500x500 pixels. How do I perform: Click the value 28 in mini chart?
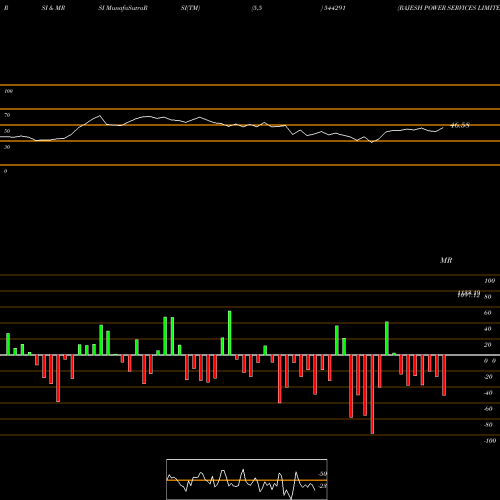click(x=323, y=486)
